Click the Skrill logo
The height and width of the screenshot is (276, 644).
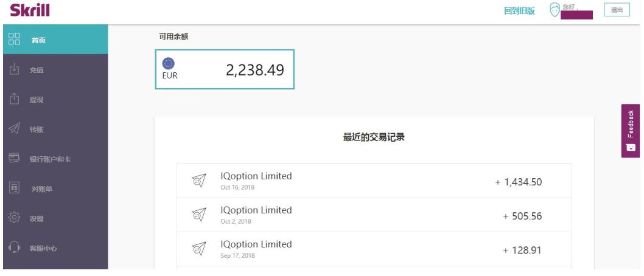(30, 10)
